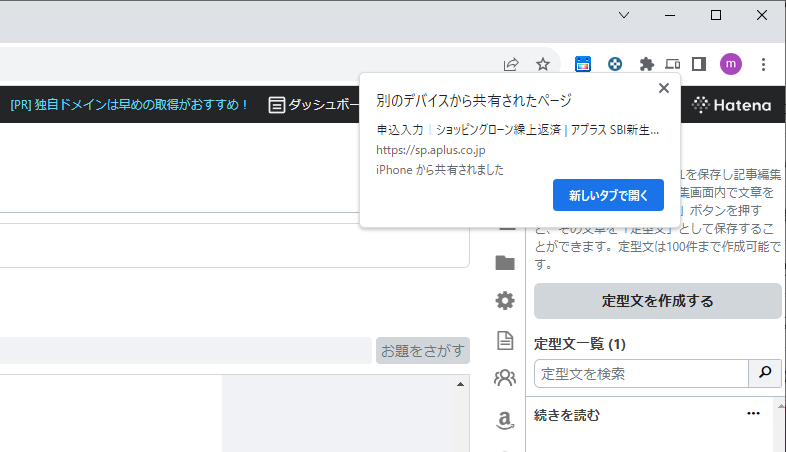Open Chrome three-dot menu
The width and height of the screenshot is (786, 452).
[763, 64]
